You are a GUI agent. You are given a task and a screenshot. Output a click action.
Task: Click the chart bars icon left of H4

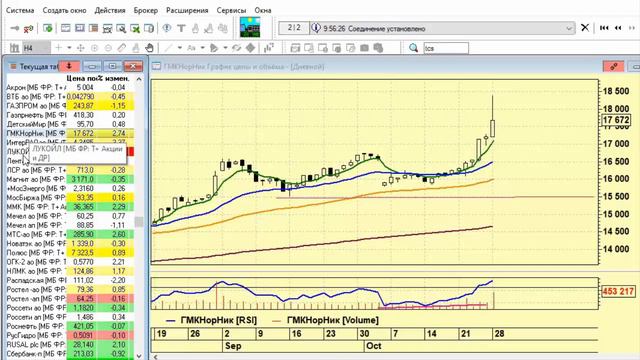pyautogui.click(x=14, y=48)
